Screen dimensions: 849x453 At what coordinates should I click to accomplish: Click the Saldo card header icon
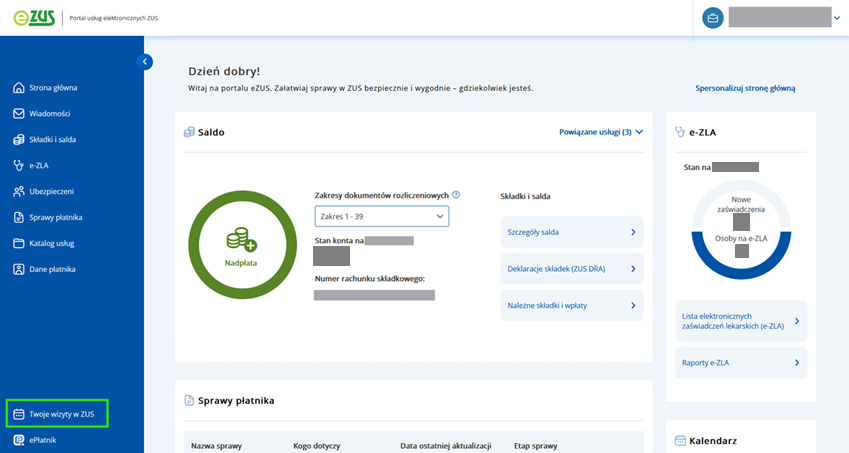tap(189, 132)
